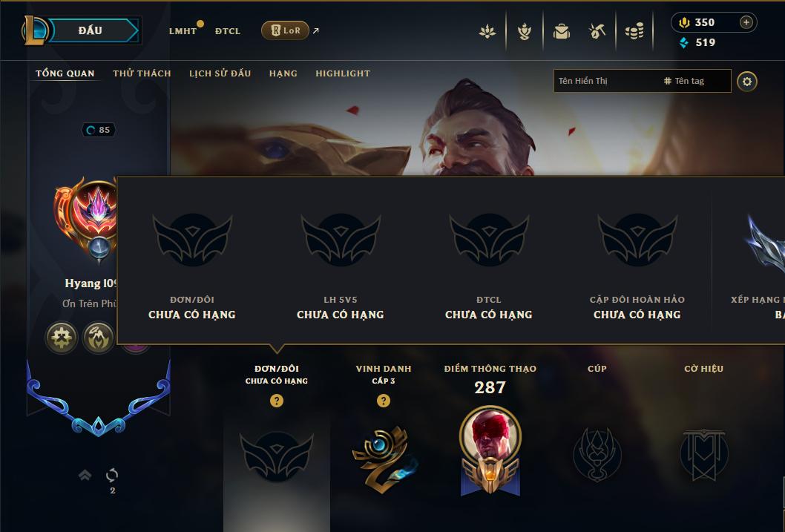Screen dimensions: 785x532
Task: Select the LH 5v5 rank emblem
Action: pyautogui.click(x=341, y=240)
